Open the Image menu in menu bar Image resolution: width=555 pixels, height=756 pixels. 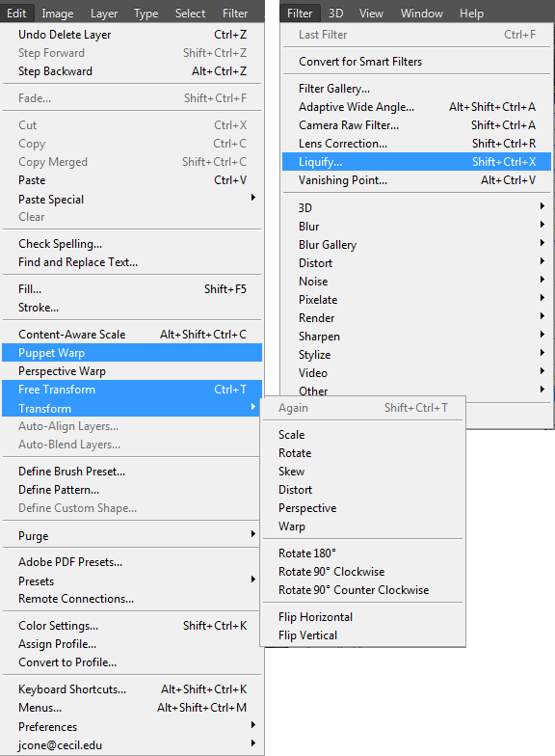[x=58, y=13]
